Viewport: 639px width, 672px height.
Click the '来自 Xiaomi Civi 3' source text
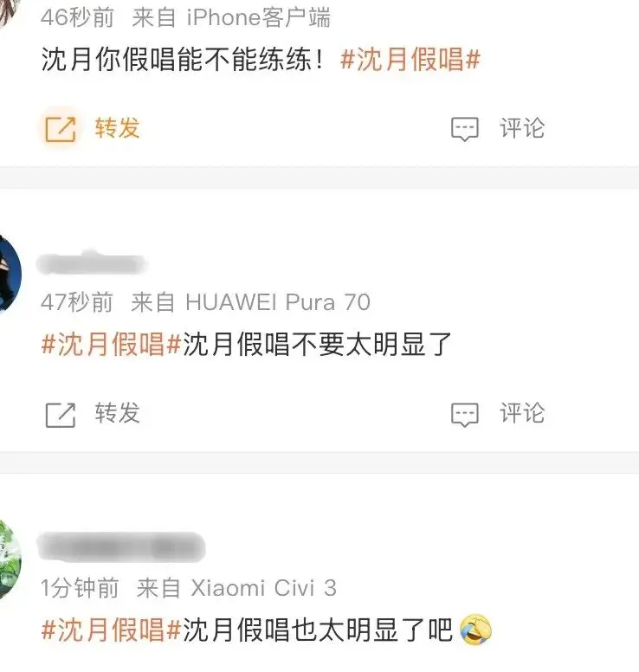click(x=236, y=588)
